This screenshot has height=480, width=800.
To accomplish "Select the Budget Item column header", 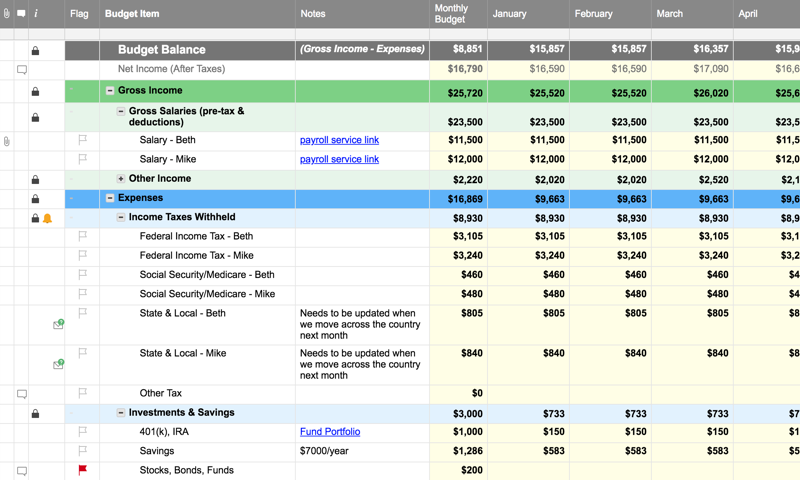I will coord(132,14).
